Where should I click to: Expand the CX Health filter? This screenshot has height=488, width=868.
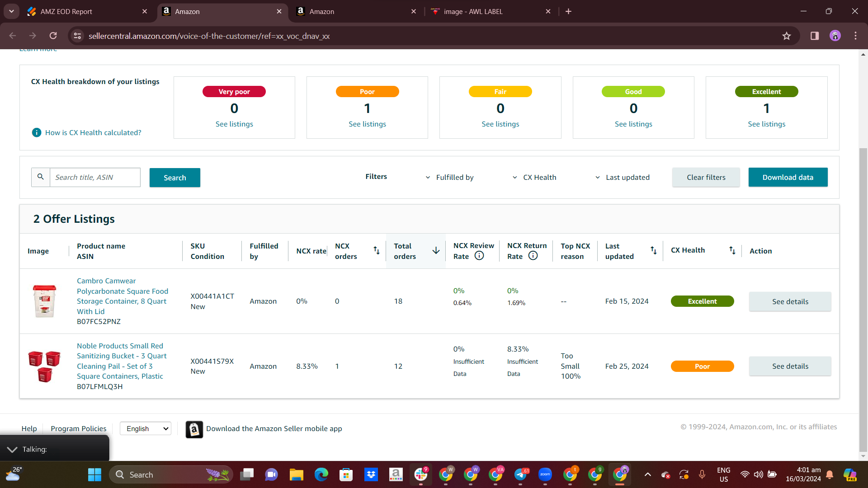pos(534,177)
